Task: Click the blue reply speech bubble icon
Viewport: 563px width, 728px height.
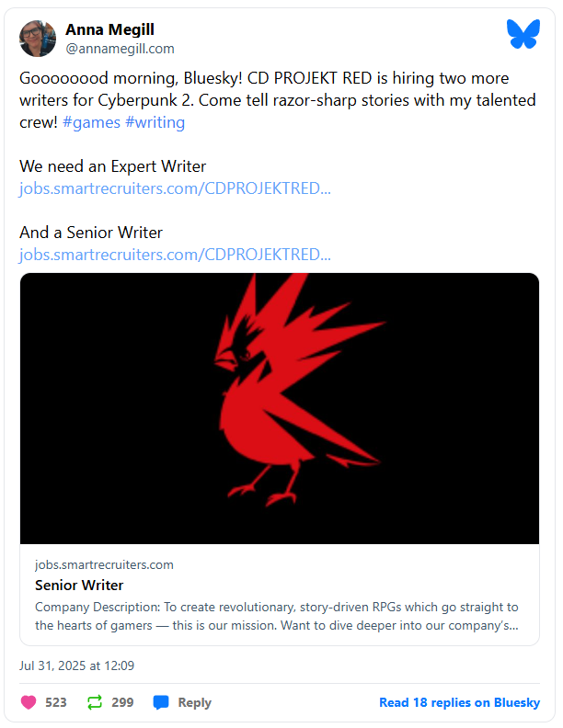Action: 161,702
